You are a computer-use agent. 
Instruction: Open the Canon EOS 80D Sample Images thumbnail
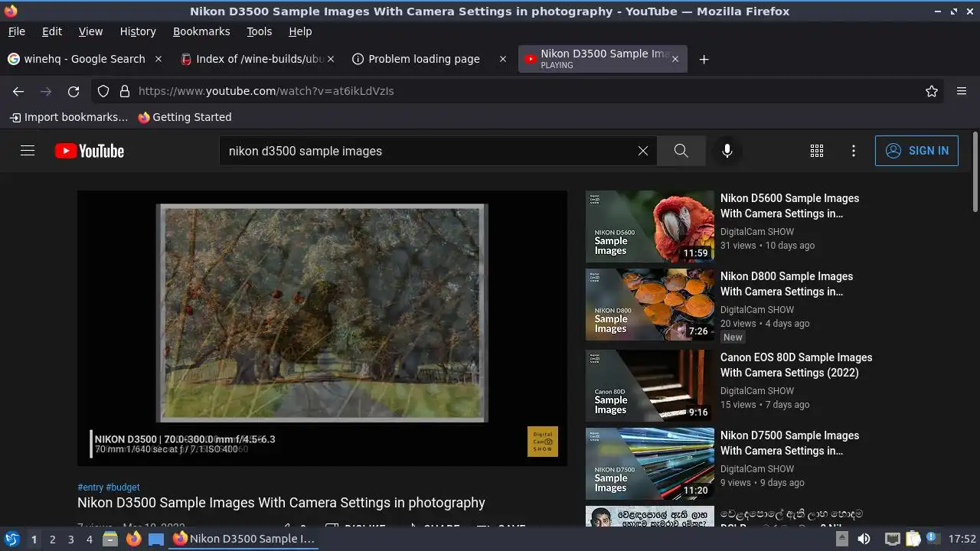click(650, 386)
